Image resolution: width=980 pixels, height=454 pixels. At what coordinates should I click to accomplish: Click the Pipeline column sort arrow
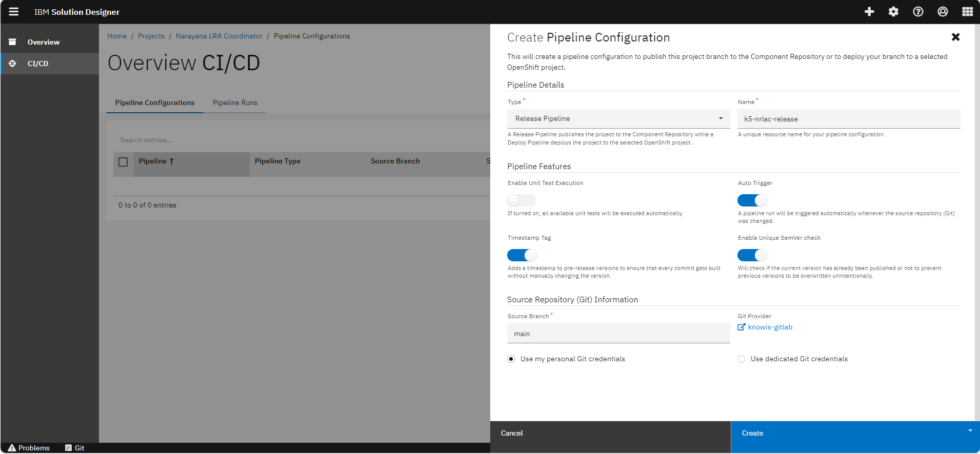point(172,161)
